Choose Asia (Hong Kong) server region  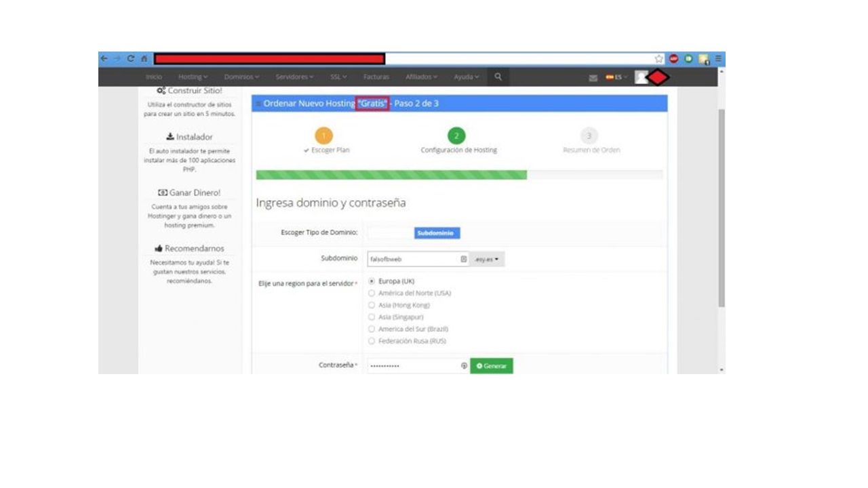(371, 305)
